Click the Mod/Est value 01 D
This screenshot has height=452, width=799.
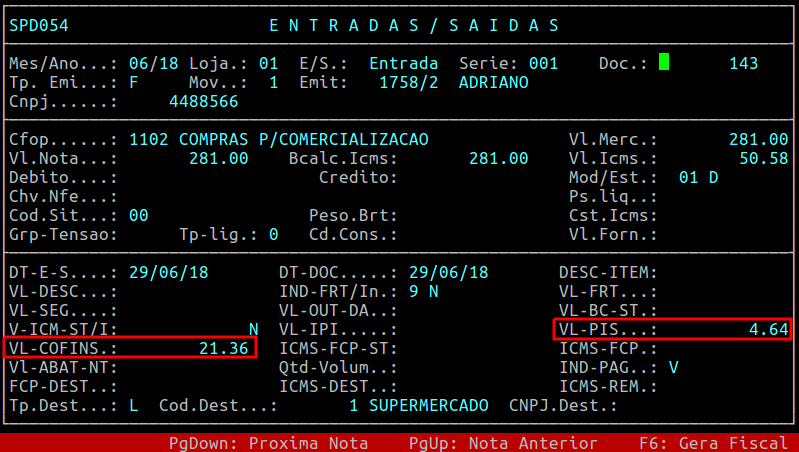point(698,177)
